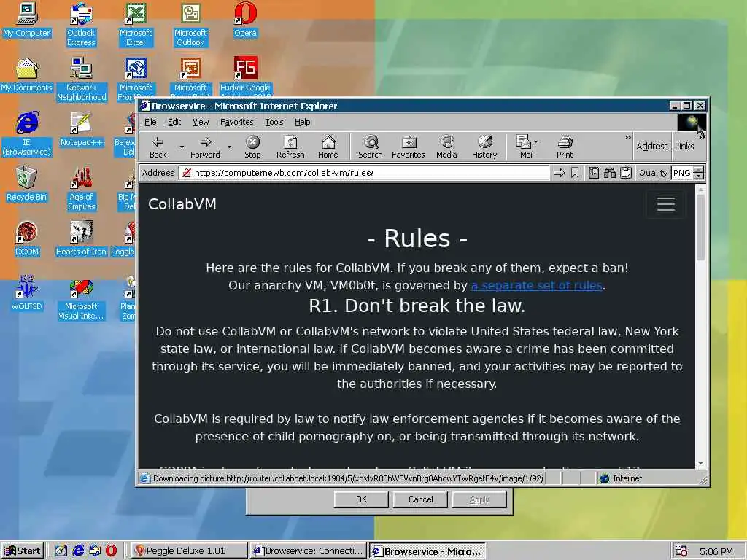The image size is (747, 560).
Task: Go to the Home page
Action: click(328, 147)
